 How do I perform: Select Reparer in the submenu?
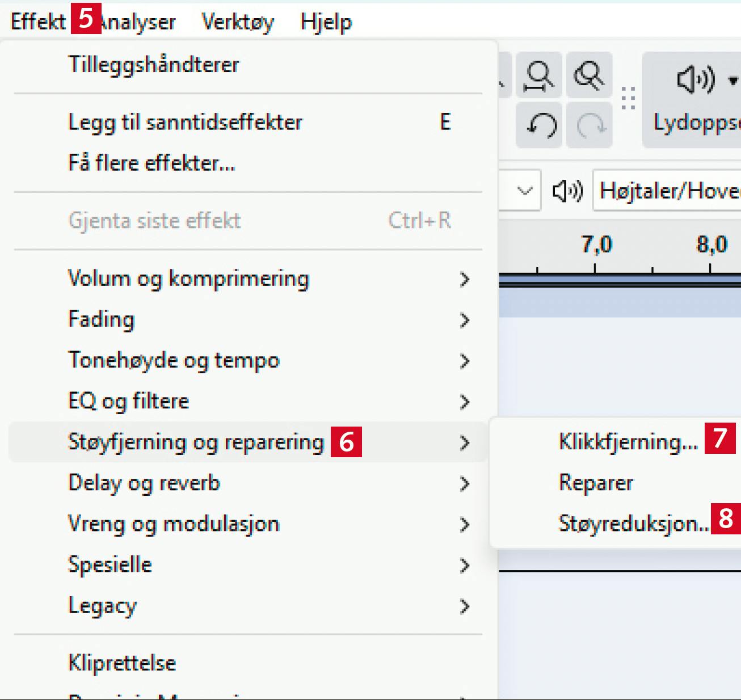pyautogui.click(x=596, y=482)
